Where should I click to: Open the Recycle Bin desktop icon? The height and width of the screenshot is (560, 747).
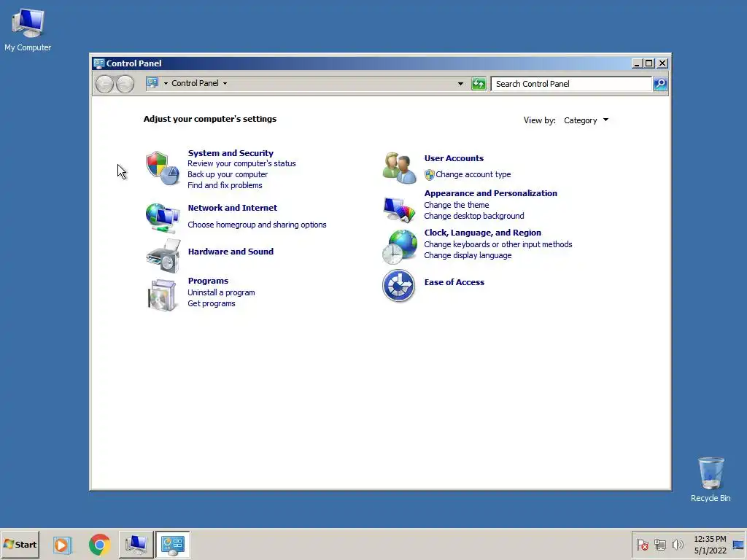point(711,479)
